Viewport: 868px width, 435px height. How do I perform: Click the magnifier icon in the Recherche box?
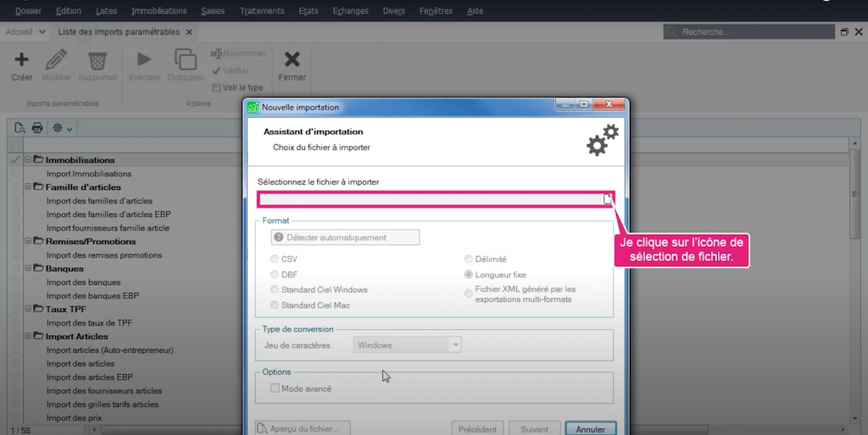click(671, 32)
